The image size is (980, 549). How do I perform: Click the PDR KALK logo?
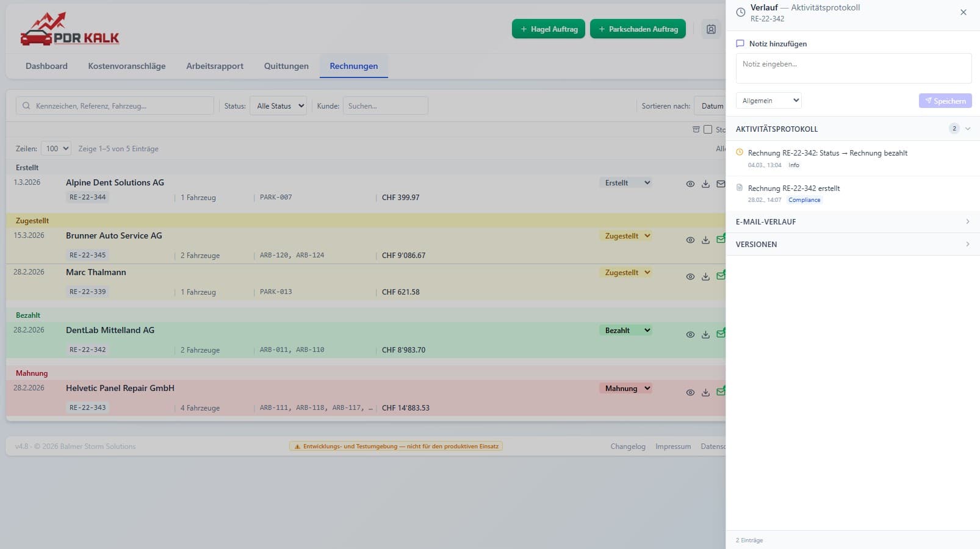click(x=70, y=30)
